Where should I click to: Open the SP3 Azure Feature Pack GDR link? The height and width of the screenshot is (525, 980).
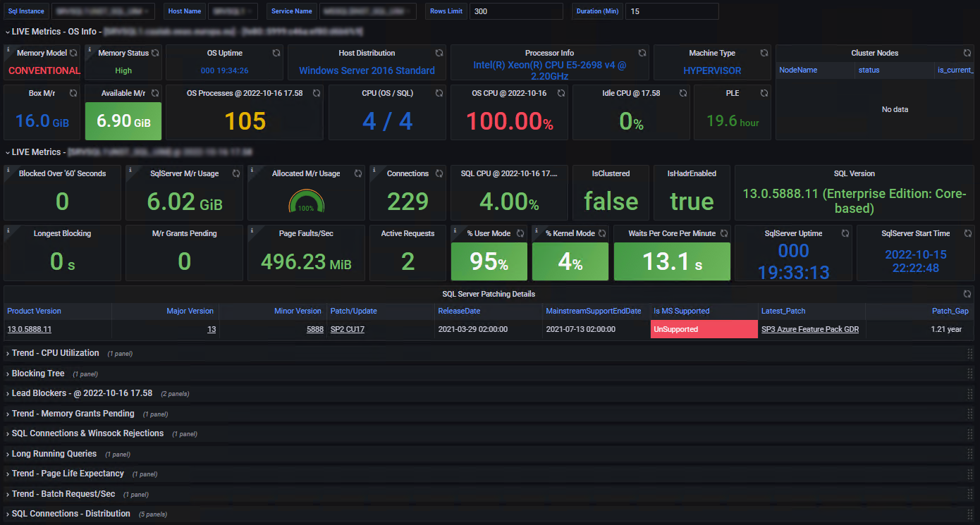pyautogui.click(x=810, y=329)
